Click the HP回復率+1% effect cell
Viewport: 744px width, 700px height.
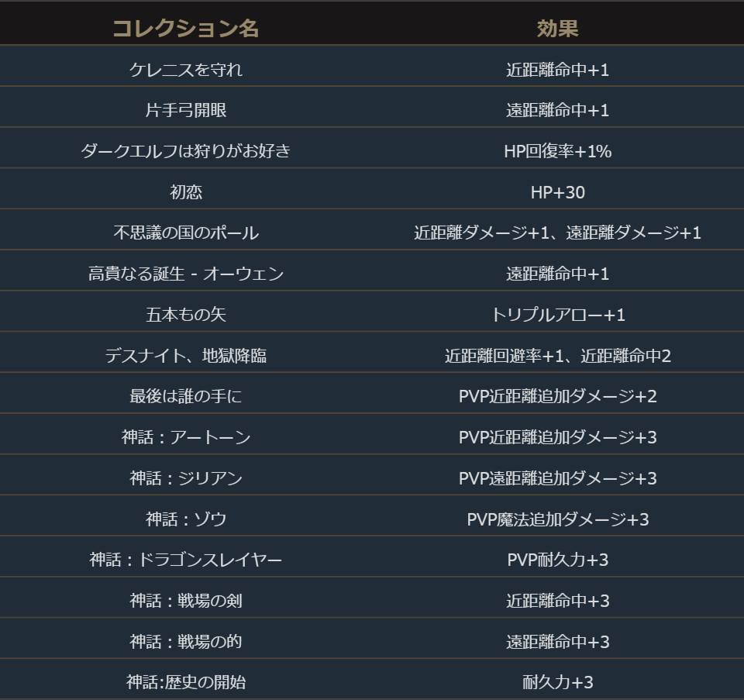pyautogui.click(x=557, y=151)
